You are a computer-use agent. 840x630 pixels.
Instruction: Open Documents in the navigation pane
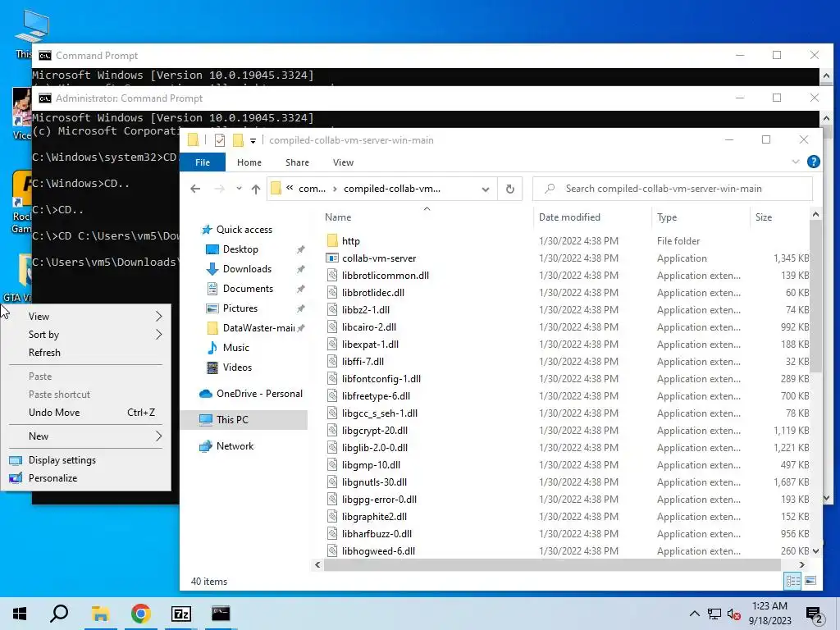pyautogui.click(x=248, y=289)
